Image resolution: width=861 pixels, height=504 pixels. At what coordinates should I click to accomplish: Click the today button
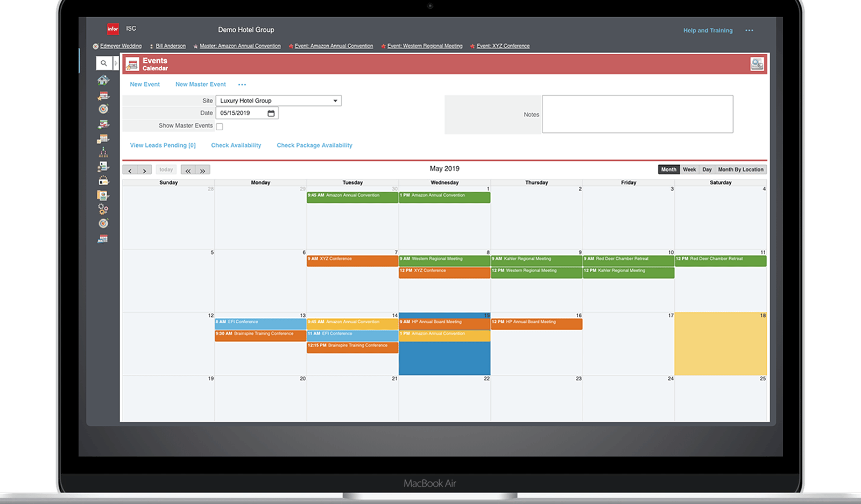[x=166, y=169]
